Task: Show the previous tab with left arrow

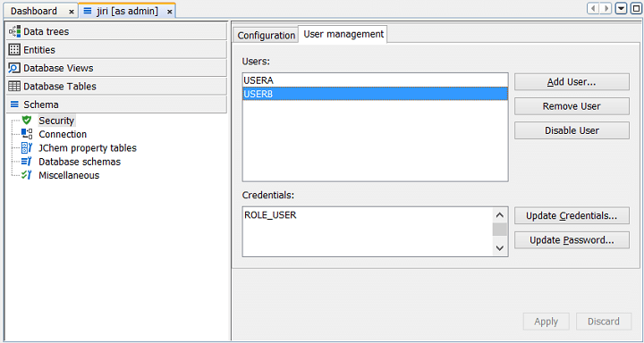Action: tap(593, 9)
